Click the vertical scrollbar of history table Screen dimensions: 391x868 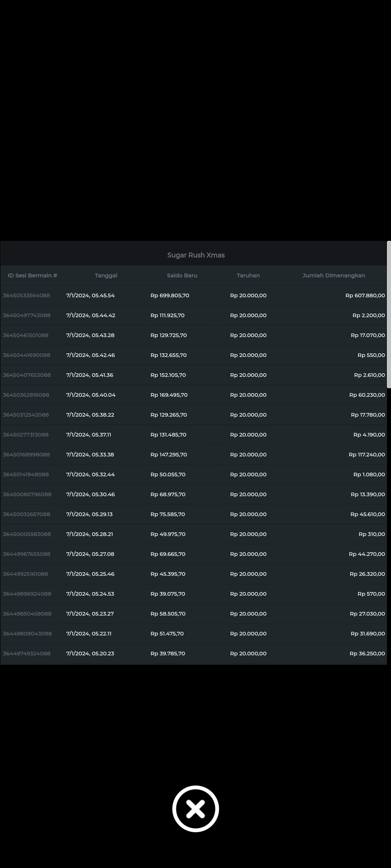(389, 315)
